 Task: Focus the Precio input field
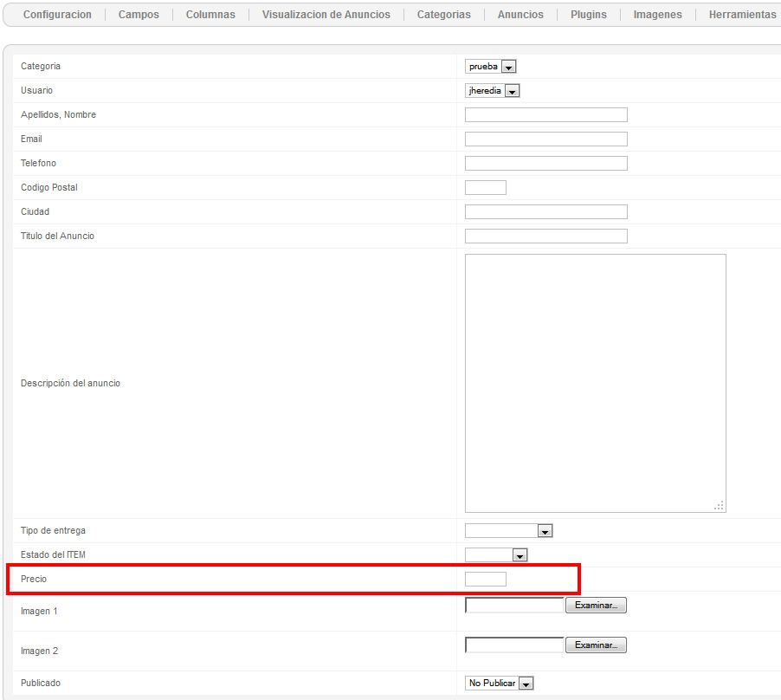pos(486,579)
